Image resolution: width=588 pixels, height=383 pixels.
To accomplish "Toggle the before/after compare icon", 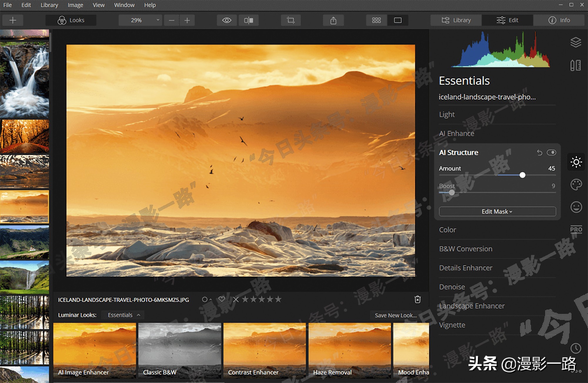I will tap(248, 20).
